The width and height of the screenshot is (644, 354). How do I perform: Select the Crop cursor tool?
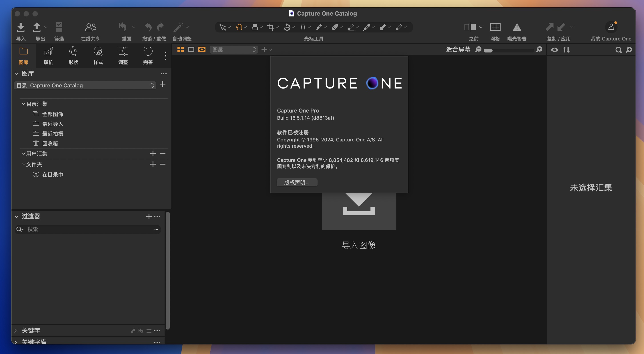(x=271, y=27)
